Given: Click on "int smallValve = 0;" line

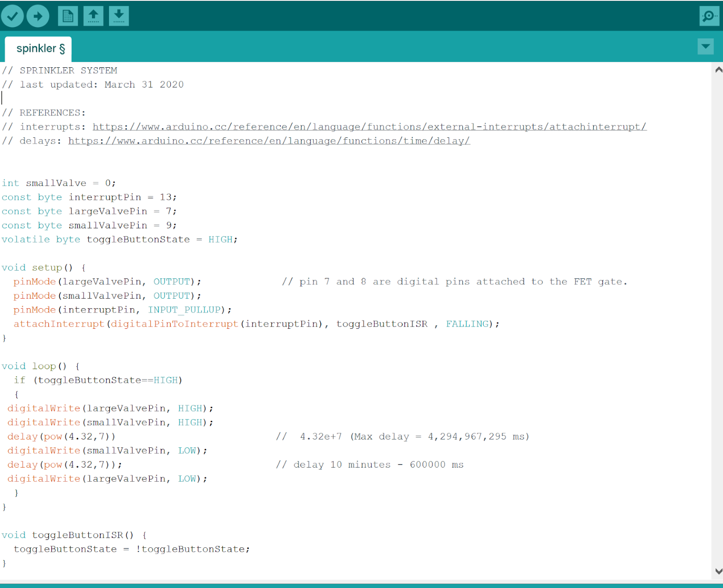Looking at the screenshot, I should coord(59,183).
